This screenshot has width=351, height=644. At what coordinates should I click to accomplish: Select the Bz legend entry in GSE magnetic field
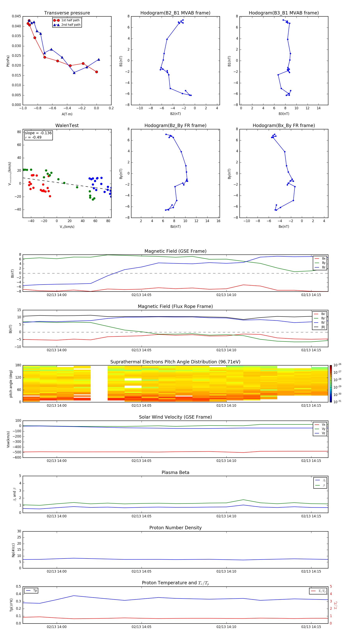click(x=320, y=267)
